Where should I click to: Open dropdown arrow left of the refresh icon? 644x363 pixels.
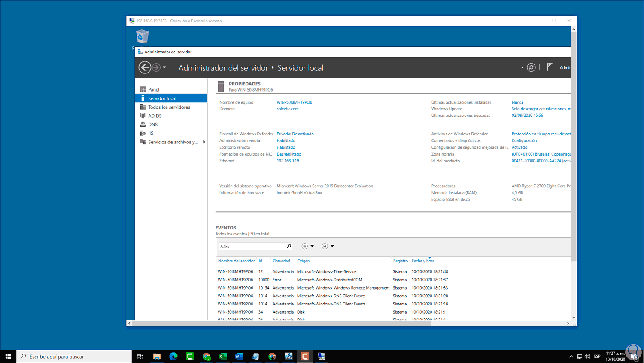(x=522, y=68)
